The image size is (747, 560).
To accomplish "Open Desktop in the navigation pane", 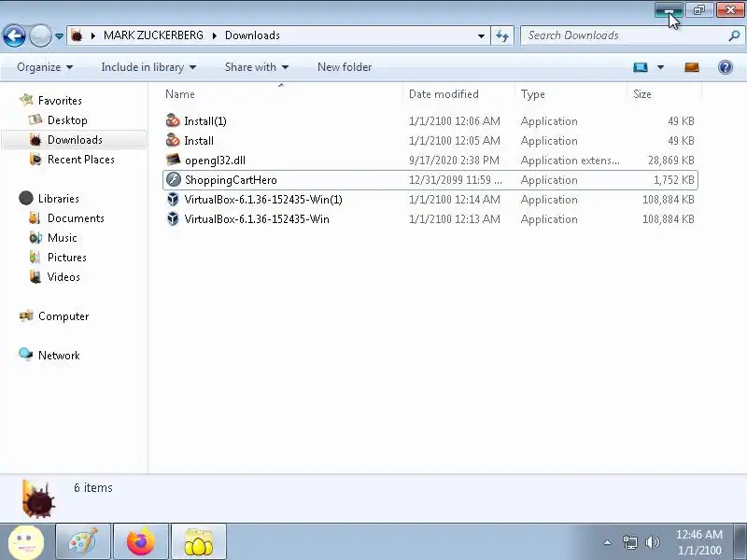I will click(x=67, y=120).
